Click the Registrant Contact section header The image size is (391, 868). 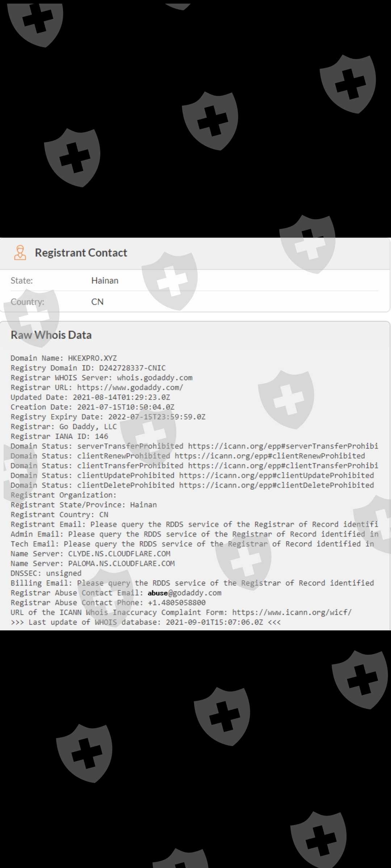click(x=81, y=252)
